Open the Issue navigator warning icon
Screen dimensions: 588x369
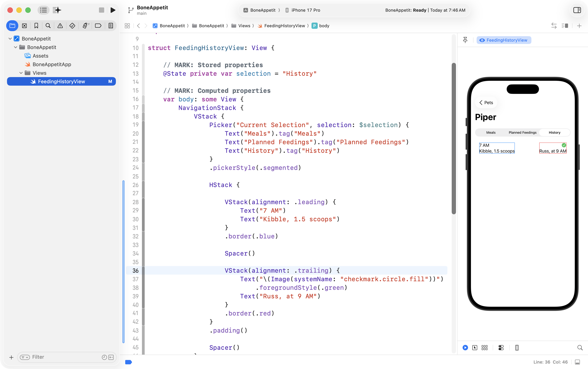click(x=60, y=26)
